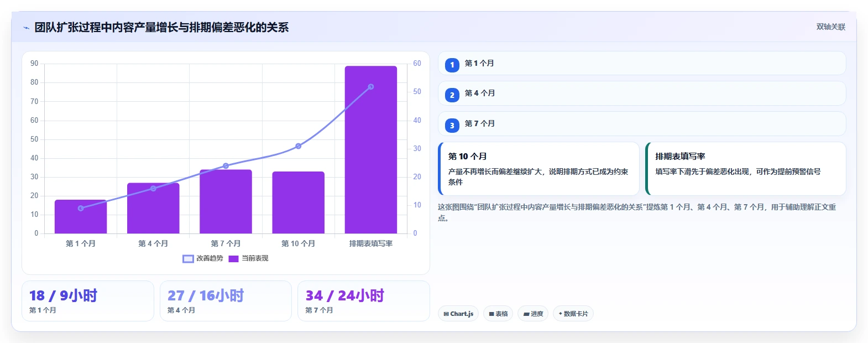Click the icon inside the 表格 tag
Screen dimensions: 868x343
coord(491,314)
